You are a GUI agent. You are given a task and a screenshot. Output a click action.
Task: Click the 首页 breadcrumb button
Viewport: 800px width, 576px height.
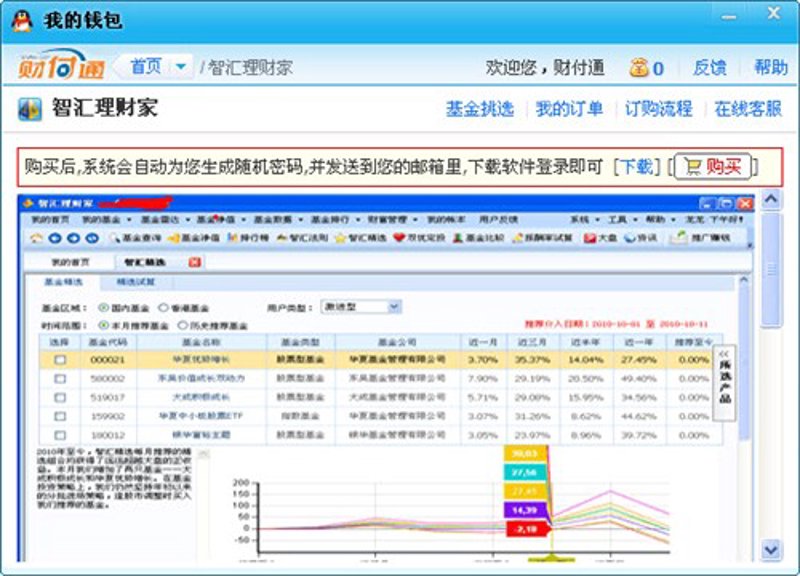click(x=145, y=66)
